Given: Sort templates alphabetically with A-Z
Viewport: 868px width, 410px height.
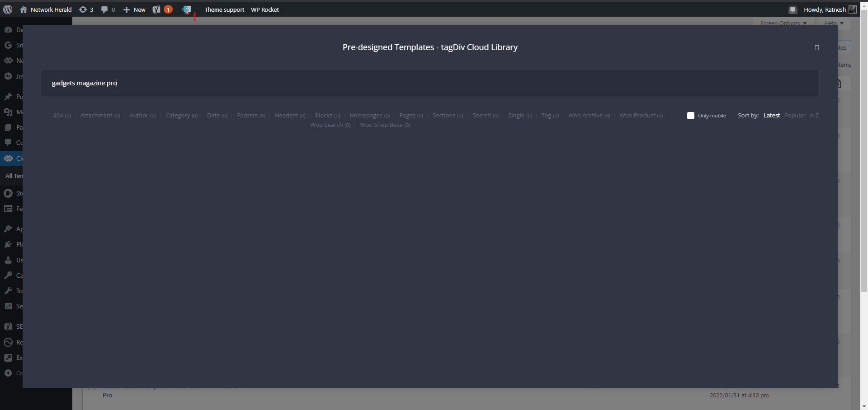Looking at the screenshot, I should [x=814, y=116].
